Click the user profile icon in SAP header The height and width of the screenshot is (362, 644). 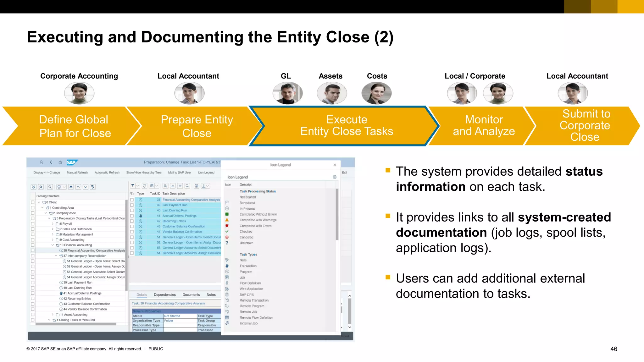(x=41, y=162)
